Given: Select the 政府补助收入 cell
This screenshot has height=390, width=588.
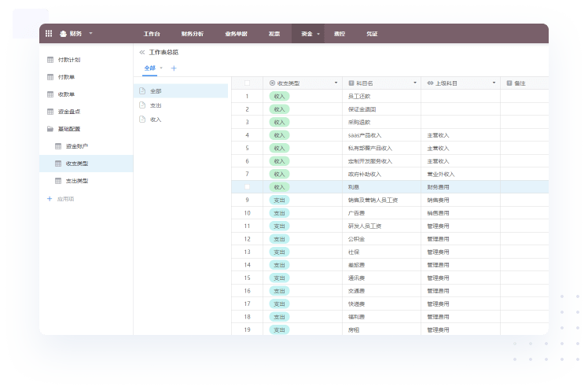Looking at the screenshot, I should click(x=382, y=175).
